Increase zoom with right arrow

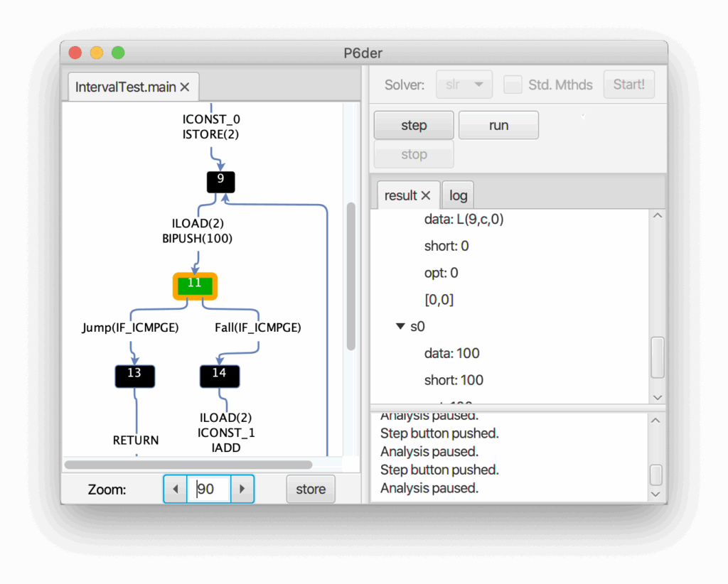(x=242, y=489)
